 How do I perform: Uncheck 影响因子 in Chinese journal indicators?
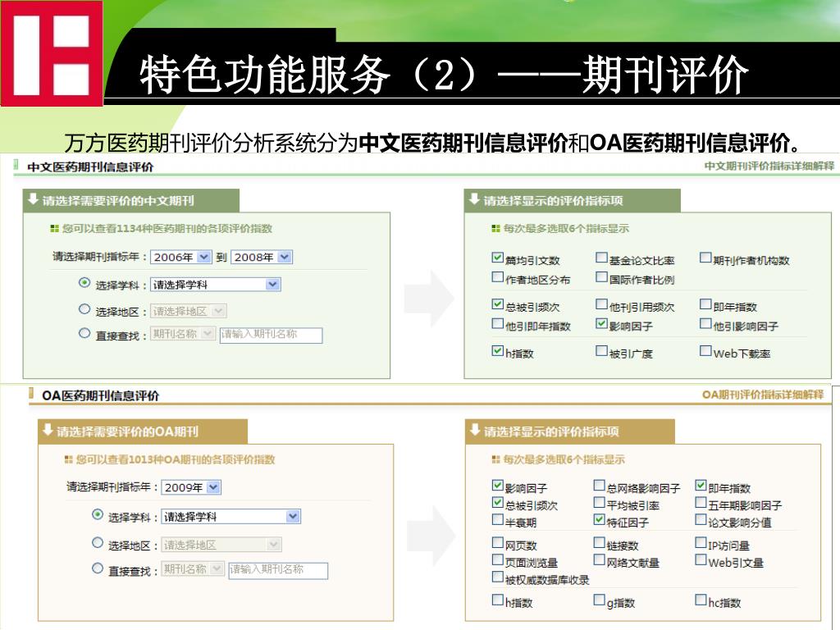[601, 323]
